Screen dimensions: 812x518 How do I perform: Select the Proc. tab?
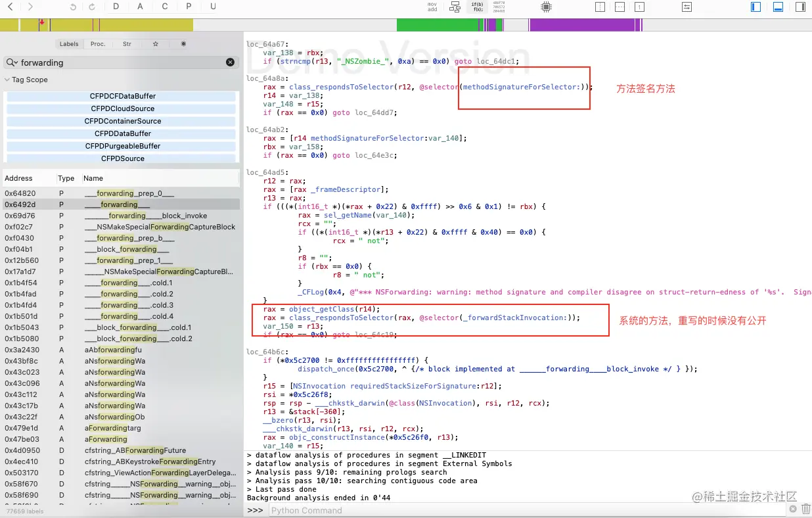(x=98, y=44)
